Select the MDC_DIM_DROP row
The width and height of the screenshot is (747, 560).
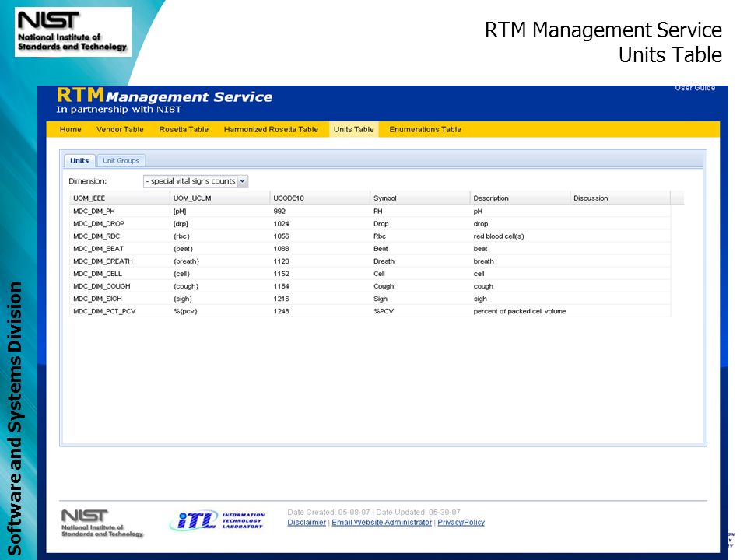click(x=370, y=224)
